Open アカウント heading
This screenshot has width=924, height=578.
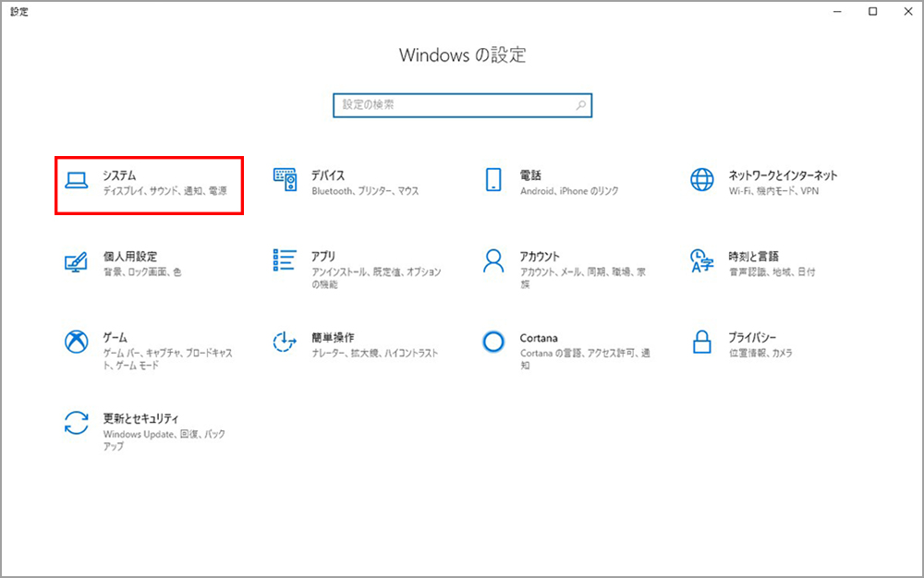tap(540, 257)
